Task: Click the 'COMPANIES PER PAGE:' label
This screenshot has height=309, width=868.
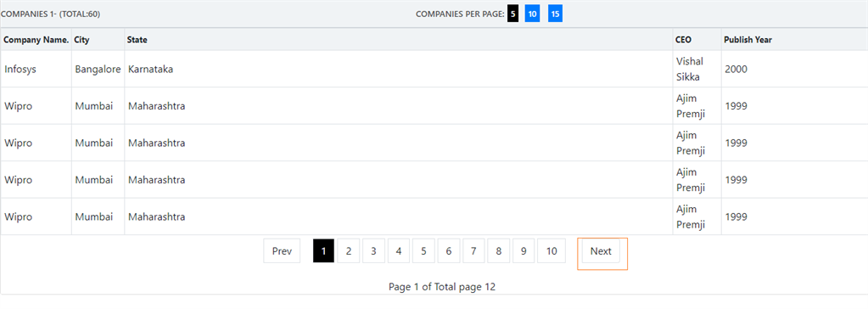Action: [460, 14]
